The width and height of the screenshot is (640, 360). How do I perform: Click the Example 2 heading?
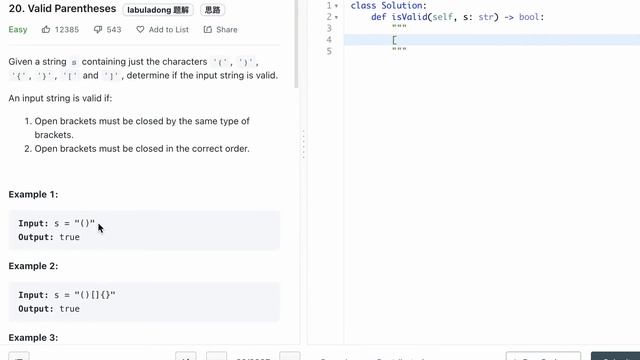(33, 266)
